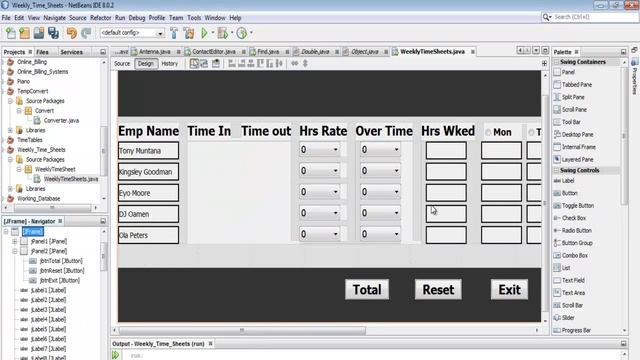Open DJ Oamen's Over Time combo box
The image size is (640, 360).
coord(380,213)
